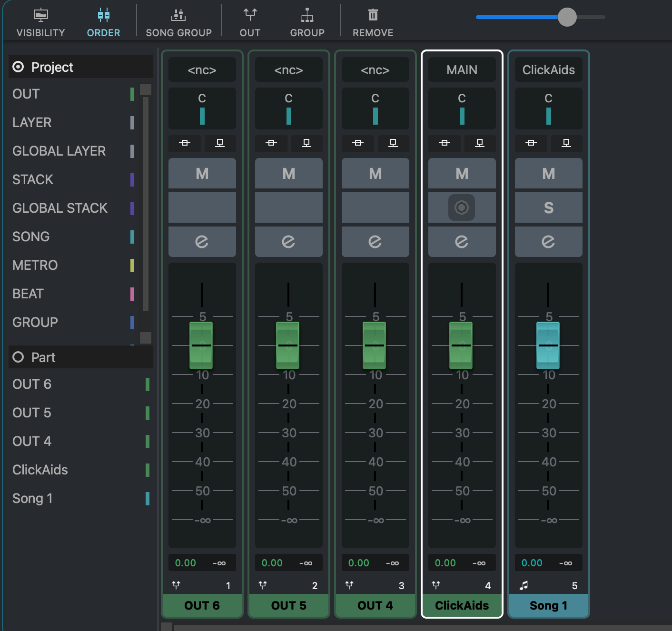Image resolution: width=672 pixels, height=631 pixels.
Task: Solo the Song 1 channel
Action: pos(548,207)
